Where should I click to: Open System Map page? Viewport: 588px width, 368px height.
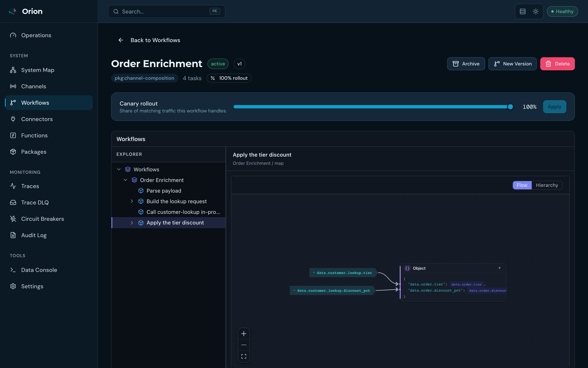[x=49, y=70]
